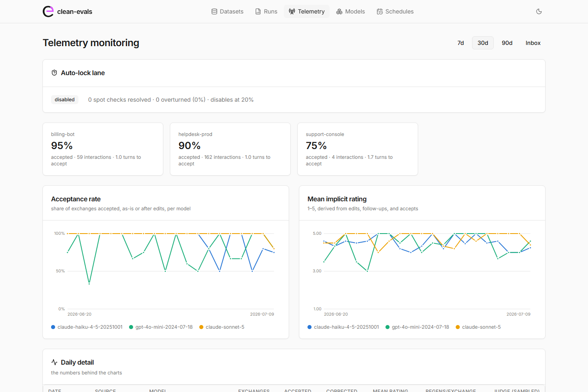
Task: Click the Models cubes icon
Action: pos(339,11)
